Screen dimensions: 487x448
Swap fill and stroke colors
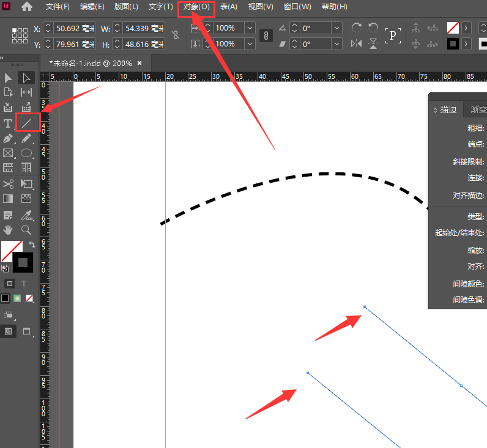tap(31, 244)
